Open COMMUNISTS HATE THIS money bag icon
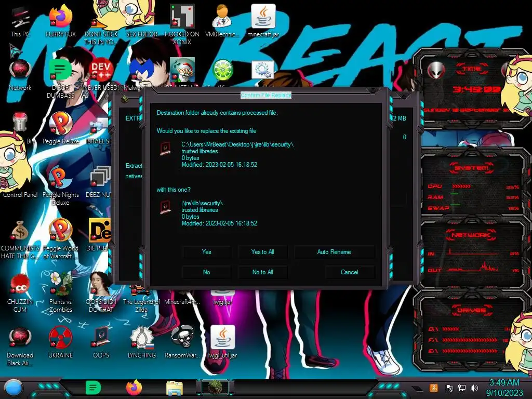The image size is (532, 399). pyautogui.click(x=20, y=239)
